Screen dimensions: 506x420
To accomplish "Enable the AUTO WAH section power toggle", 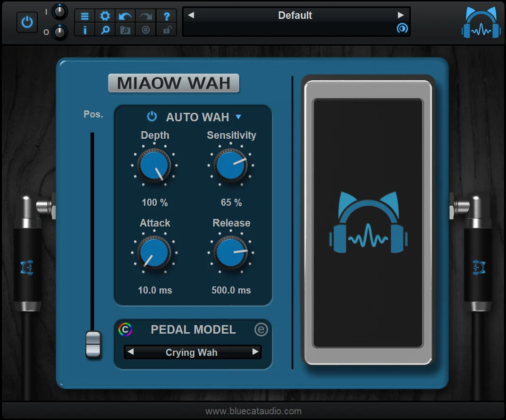I will tap(152, 117).
